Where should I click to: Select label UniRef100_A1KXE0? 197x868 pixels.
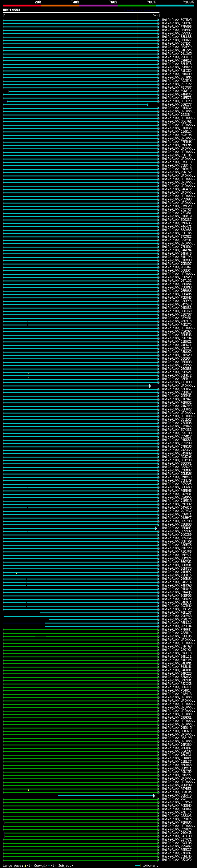[177, 71]
